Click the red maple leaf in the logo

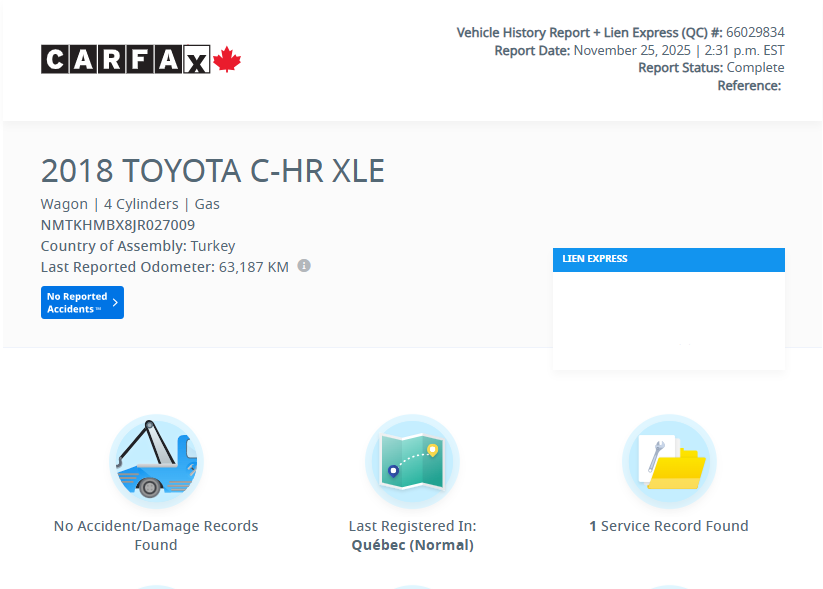click(226, 58)
